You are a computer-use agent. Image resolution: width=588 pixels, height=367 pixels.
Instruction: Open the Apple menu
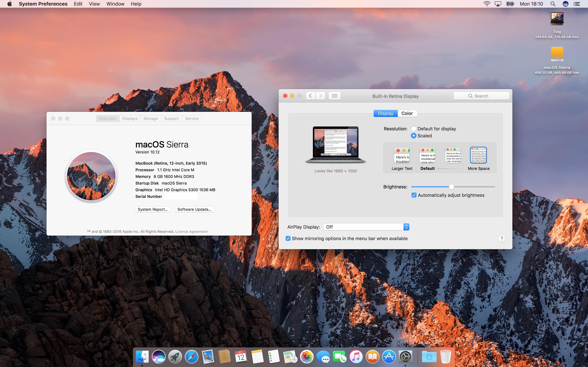[x=9, y=4]
